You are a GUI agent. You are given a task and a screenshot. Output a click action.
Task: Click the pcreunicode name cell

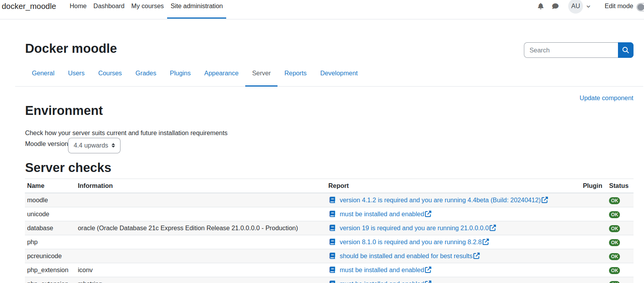tap(44, 256)
